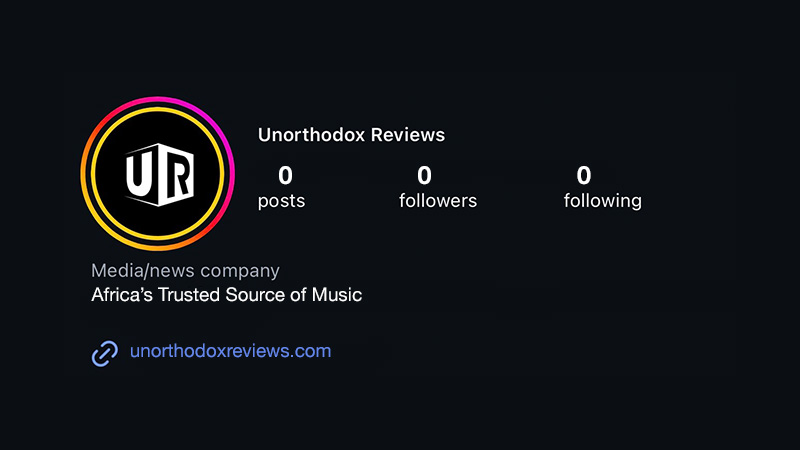View the following list label
The image size is (800, 450).
(x=603, y=201)
